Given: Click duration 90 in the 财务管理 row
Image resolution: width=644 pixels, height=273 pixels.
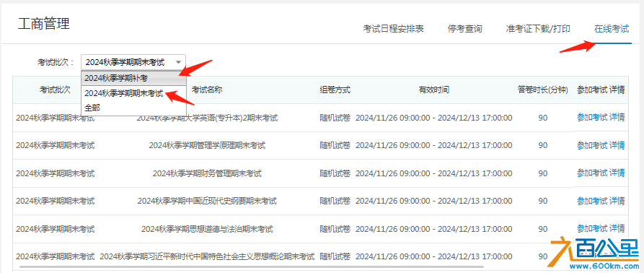Looking at the screenshot, I should click(x=543, y=173).
